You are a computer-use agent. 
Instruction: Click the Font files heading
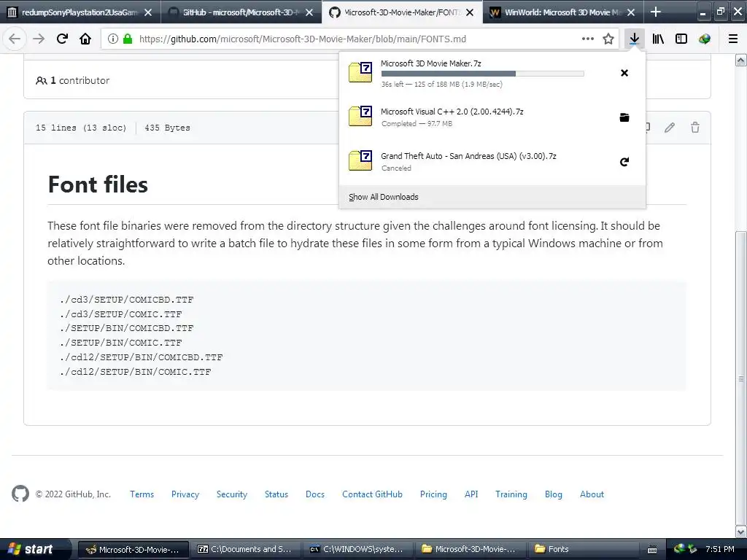(98, 184)
